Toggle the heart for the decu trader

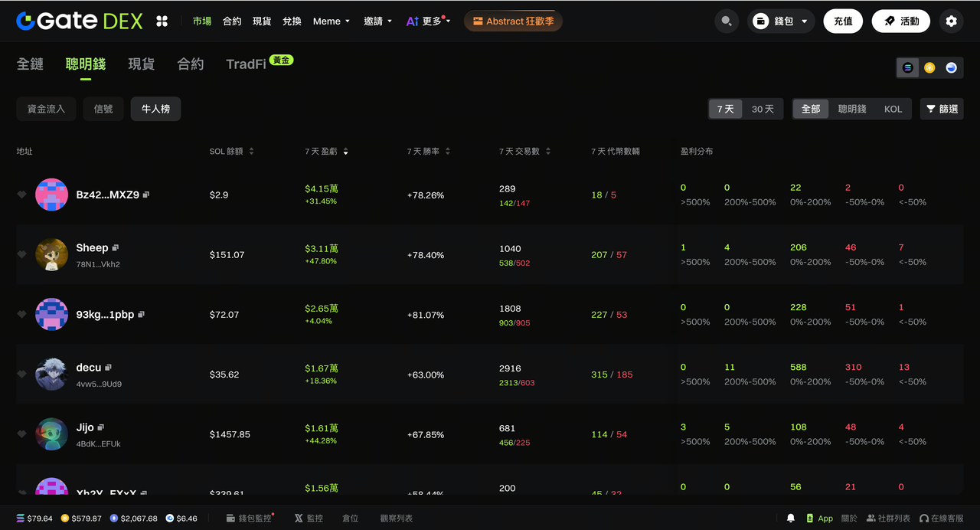[x=22, y=375]
